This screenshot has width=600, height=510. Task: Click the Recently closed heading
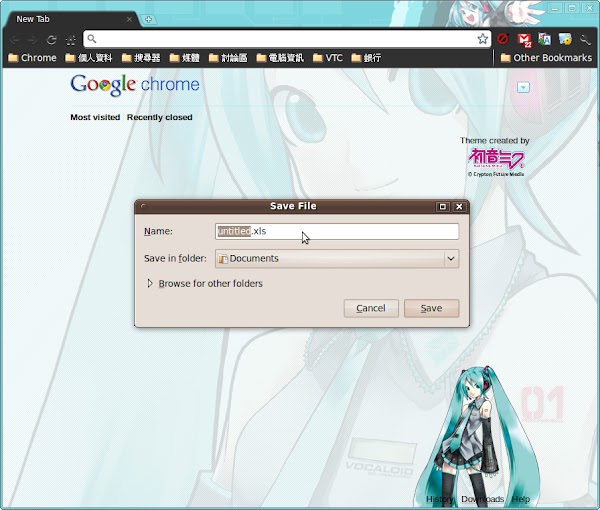(x=160, y=117)
